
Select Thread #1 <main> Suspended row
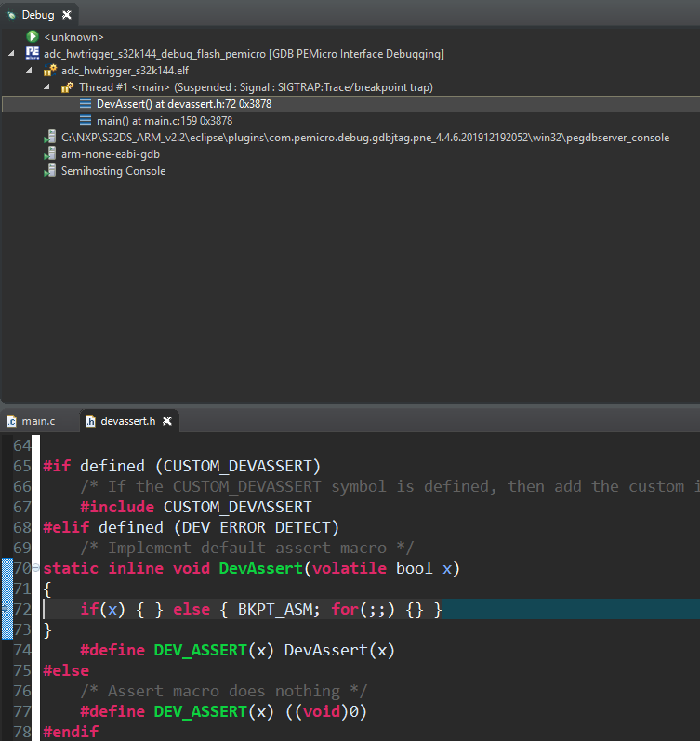256,87
